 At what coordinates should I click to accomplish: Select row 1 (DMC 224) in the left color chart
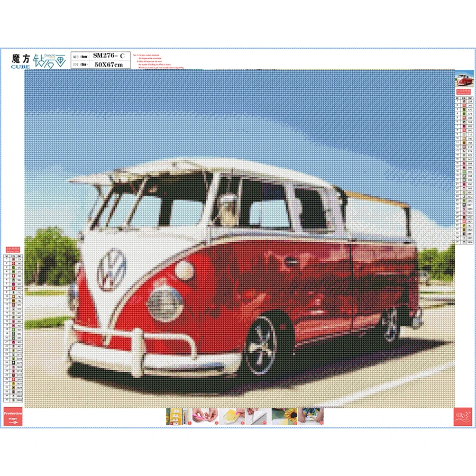pos(13,259)
